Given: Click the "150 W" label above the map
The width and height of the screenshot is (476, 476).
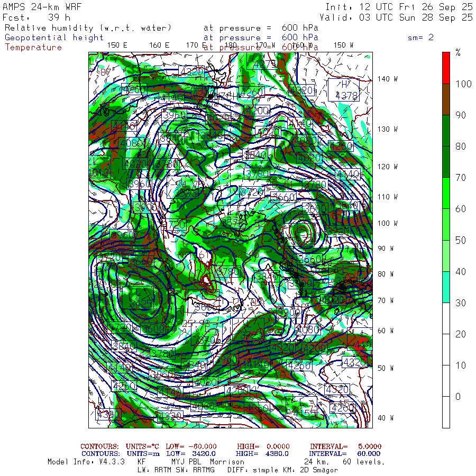Looking at the screenshot, I should [x=343, y=45].
